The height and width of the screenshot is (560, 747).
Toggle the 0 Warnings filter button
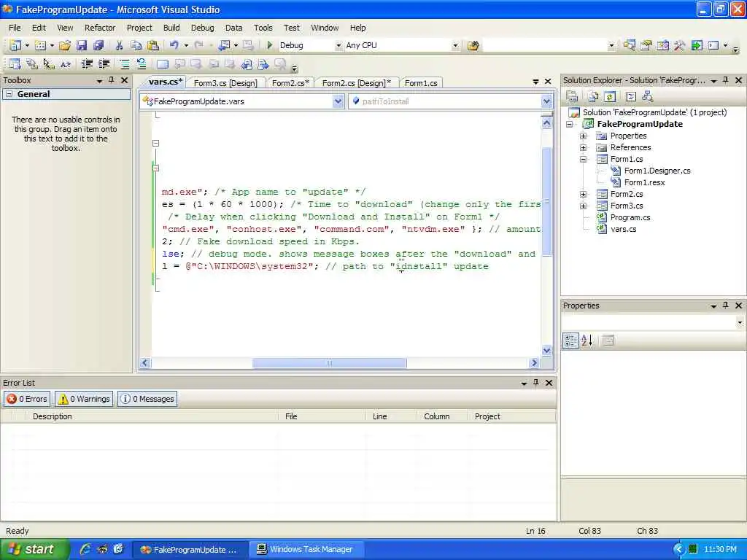[x=84, y=399]
